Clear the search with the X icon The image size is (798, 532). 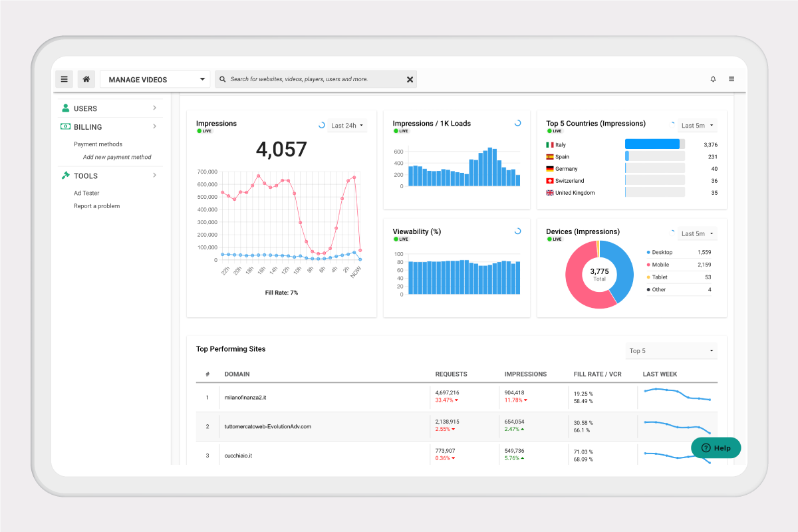(410, 79)
